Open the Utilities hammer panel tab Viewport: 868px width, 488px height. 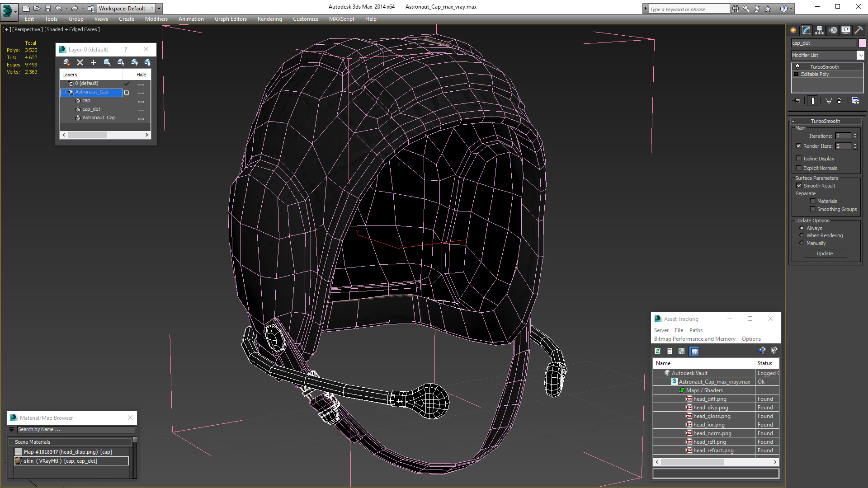859,30
